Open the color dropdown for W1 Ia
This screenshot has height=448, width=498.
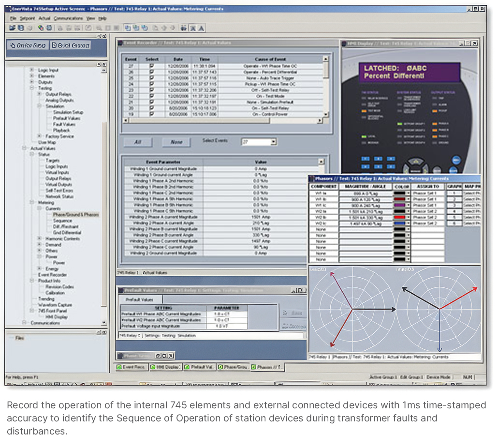(x=408, y=193)
